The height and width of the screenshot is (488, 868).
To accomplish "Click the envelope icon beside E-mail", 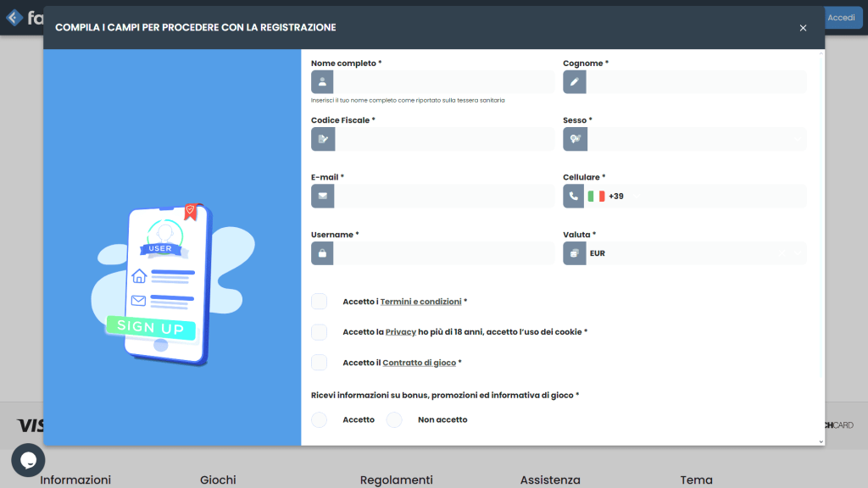I will tap(322, 197).
